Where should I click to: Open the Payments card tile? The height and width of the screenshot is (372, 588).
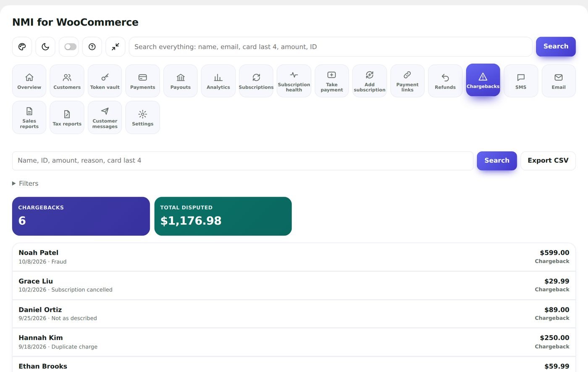(x=143, y=81)
